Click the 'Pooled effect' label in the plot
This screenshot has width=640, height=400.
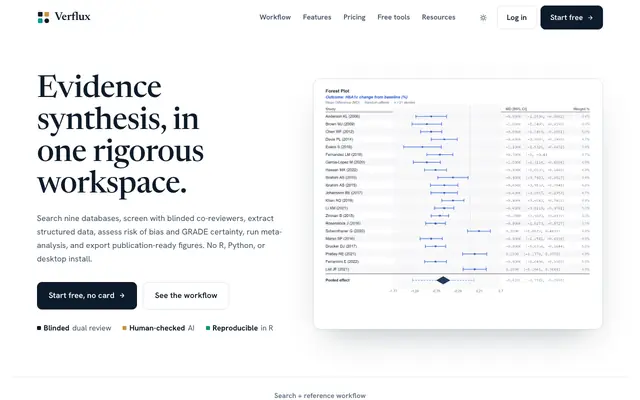[338, 280]
